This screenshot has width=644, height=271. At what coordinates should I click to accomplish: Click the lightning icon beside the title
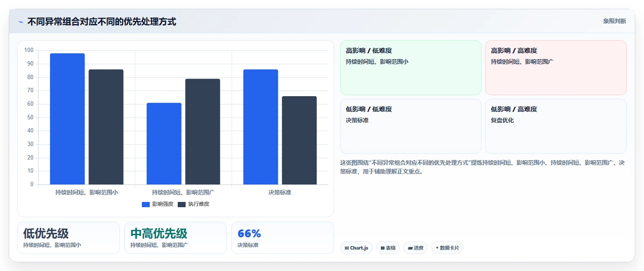pos(21,22)
